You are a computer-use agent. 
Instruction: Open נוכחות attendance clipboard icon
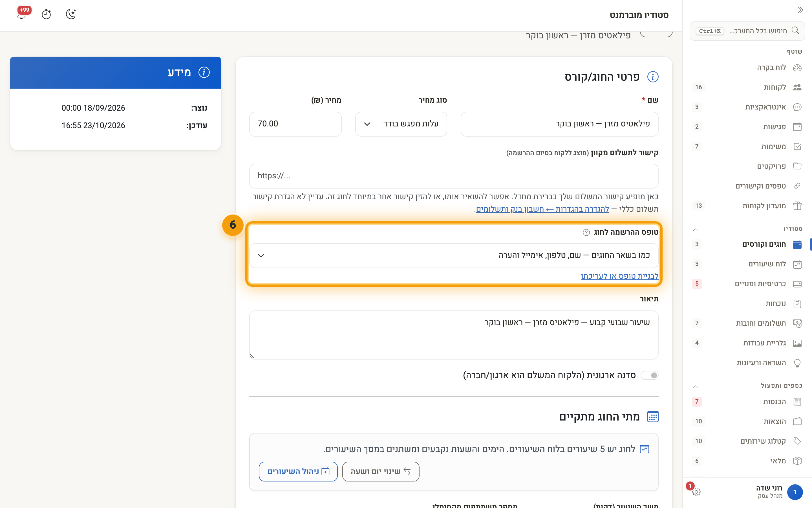click(x=797, y=304)
